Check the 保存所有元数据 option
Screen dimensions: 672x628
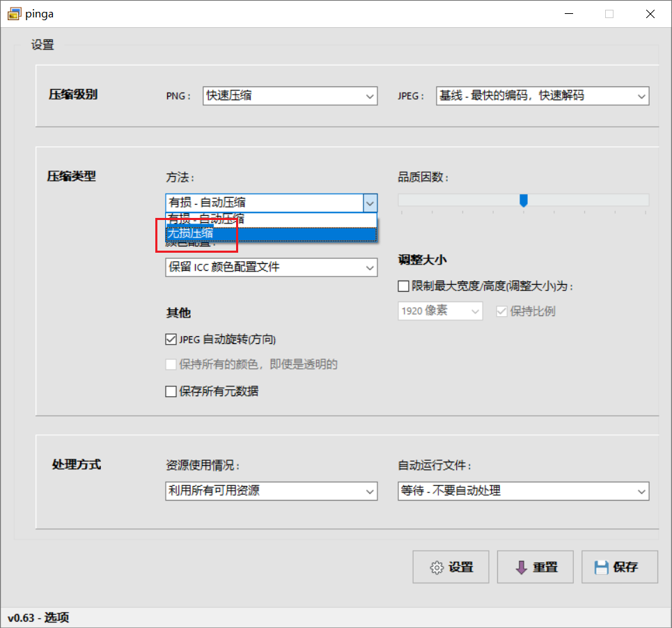(171, 391)
